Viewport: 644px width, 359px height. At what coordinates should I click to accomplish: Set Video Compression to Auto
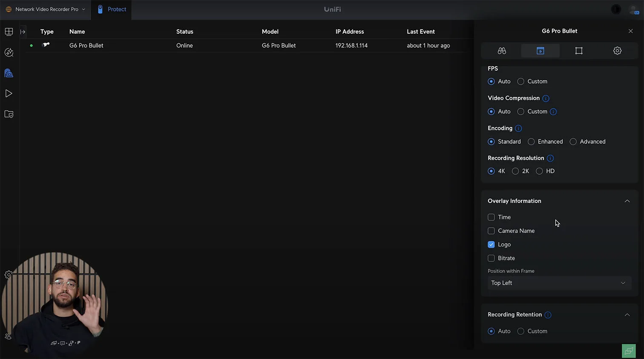coord(491,111)
